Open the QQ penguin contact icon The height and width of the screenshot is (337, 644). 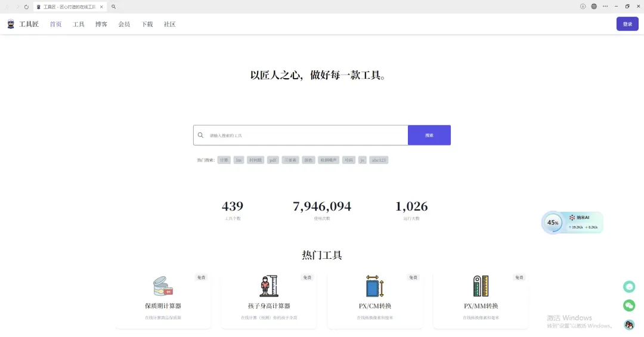tap(629, 324)
